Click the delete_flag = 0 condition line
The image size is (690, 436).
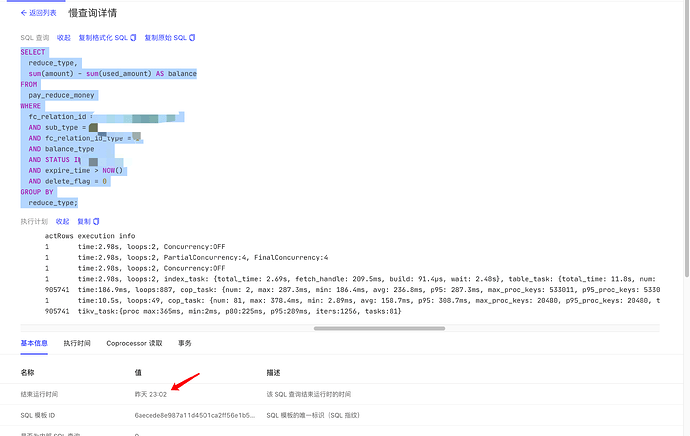point(67,181)
